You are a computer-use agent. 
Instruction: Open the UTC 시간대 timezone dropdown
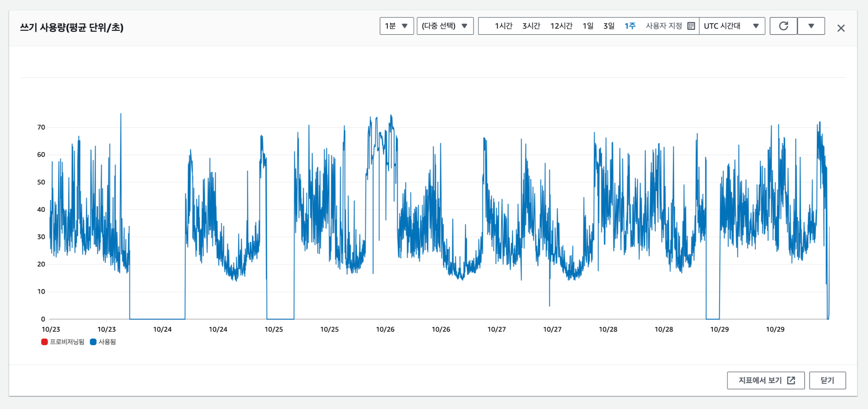[731, 26]
